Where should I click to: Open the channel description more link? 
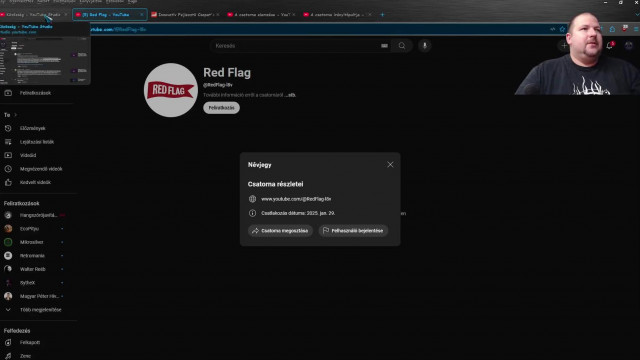tap(290, 95)
